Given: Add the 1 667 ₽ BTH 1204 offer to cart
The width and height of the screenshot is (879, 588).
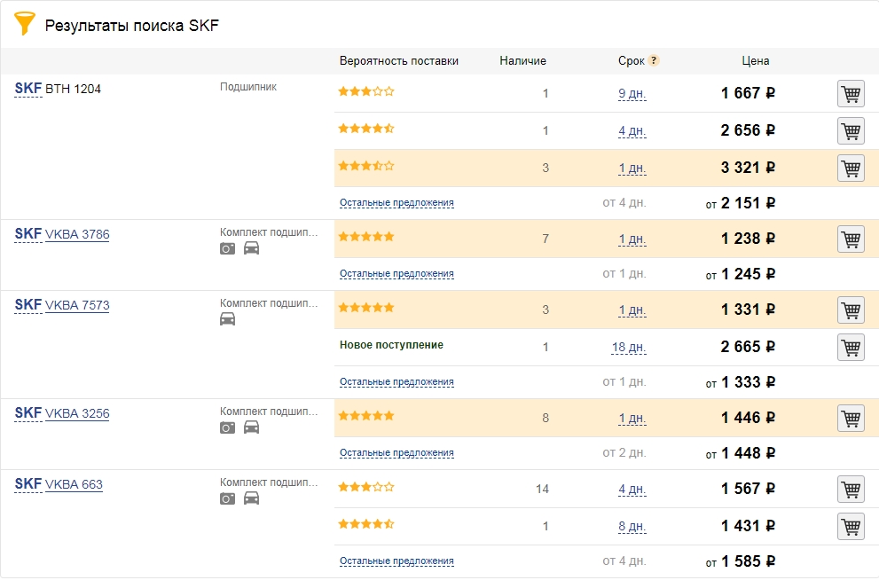Looking at the screenshot, I should (x=851, y=94).
